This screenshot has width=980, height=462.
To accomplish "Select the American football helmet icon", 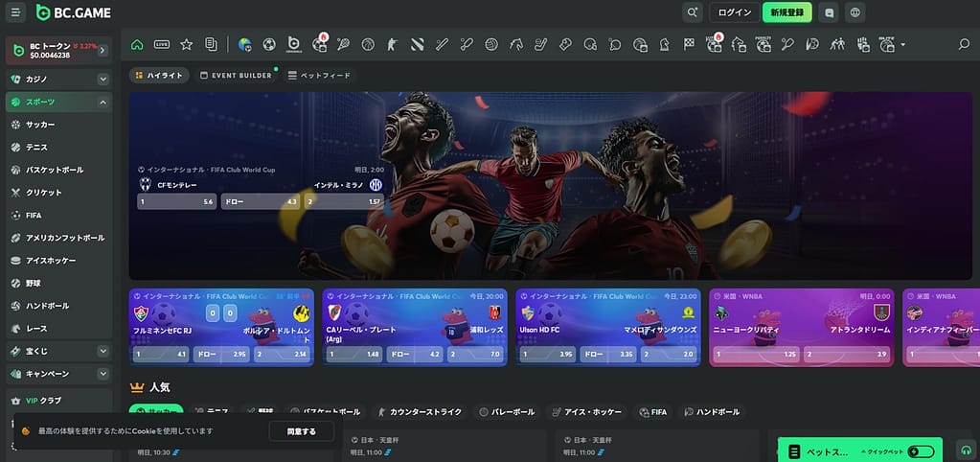I will click(x=590, y=44).
